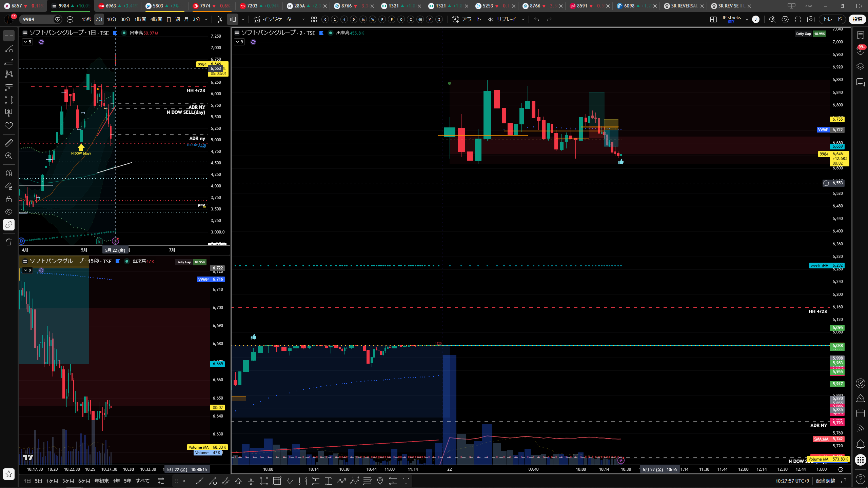The height and width of the screenshot is (488, 868).
Task: Toggle the link drawings sync button
Action: click(x=9, y=225)
